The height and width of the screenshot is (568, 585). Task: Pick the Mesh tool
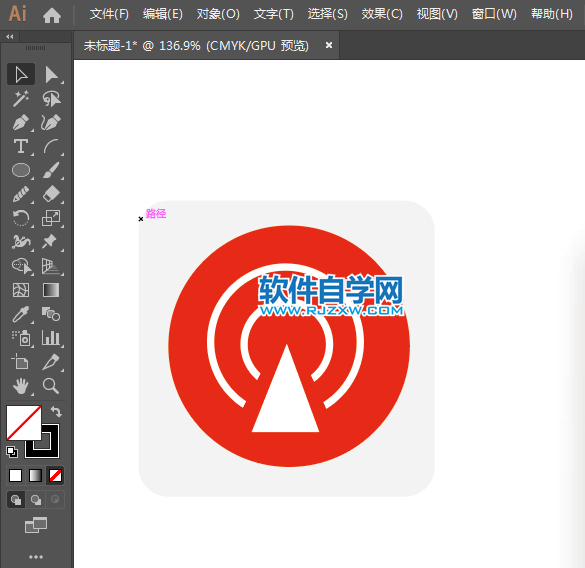(21, 290)
